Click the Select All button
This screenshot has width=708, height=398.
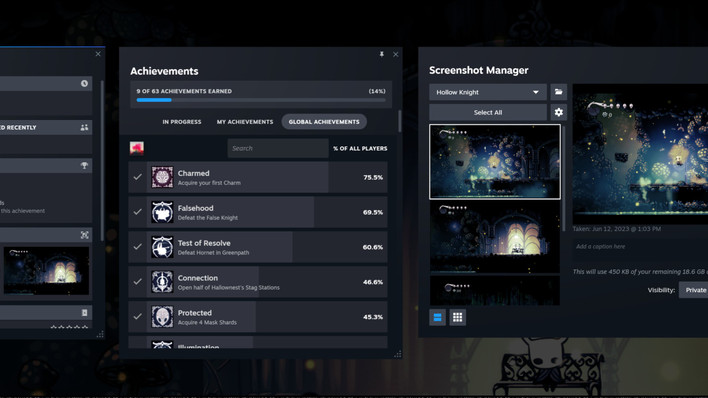[488, 112]
